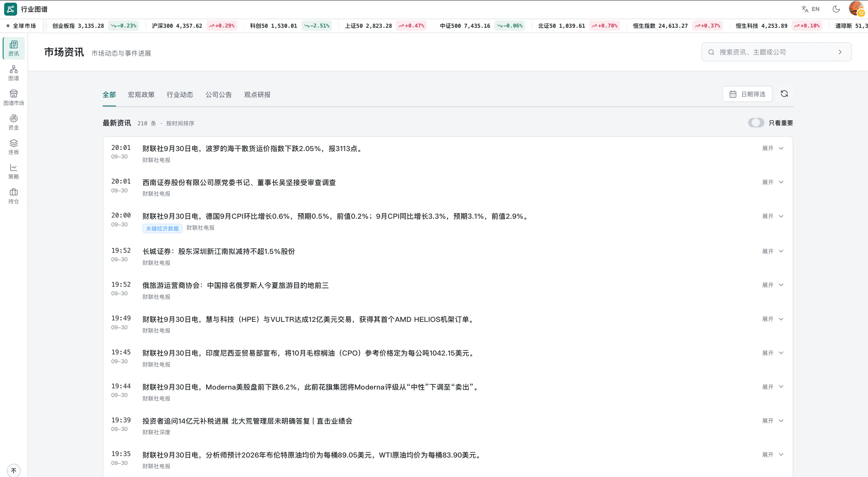Expand the 印度尼西亚毛棕榈油 news item
The image size is (868, 477).
pyautogui.click(x=773, y=353)
